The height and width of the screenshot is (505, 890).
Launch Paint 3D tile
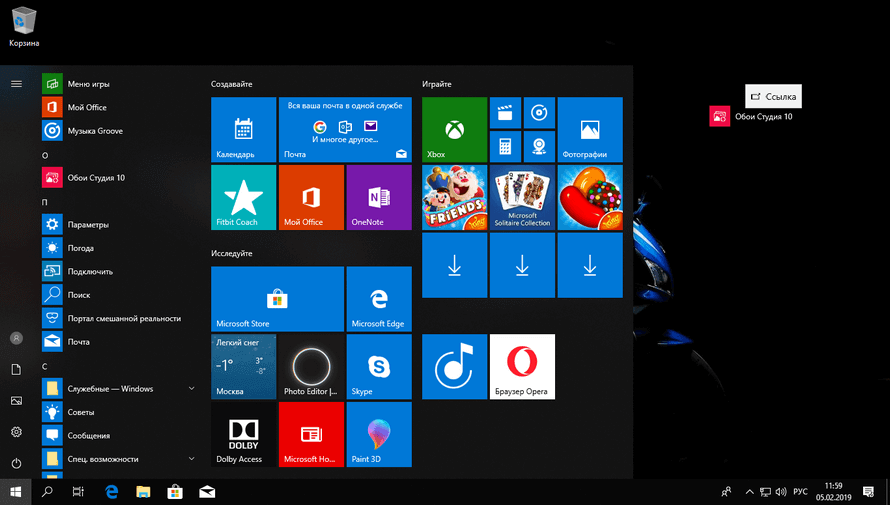coord(378,434)
